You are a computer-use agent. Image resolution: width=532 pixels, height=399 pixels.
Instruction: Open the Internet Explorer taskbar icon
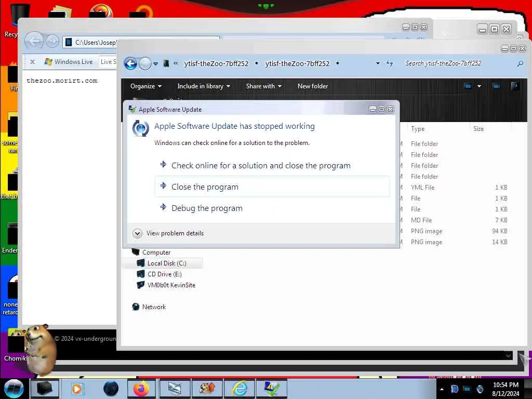coord(240,389)
